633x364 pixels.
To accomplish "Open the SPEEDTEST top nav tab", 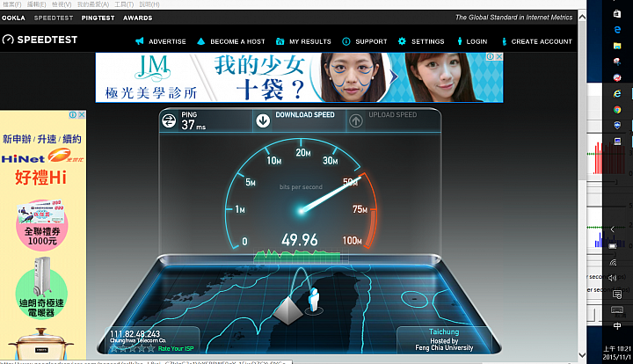I will pyautogui.click(x=54, y=18).
